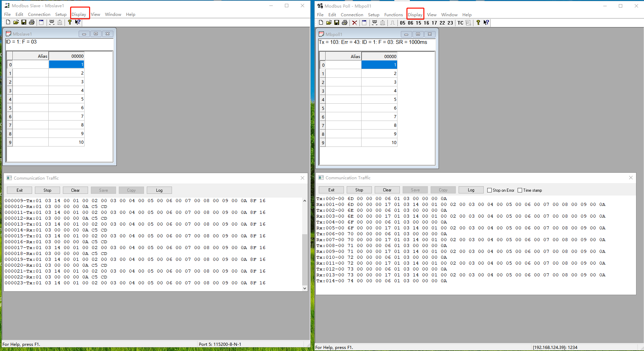Screen dimensions: 644x351
Task: Select value 5 cell in Mbpoll1 table
Action: [379, 99]
